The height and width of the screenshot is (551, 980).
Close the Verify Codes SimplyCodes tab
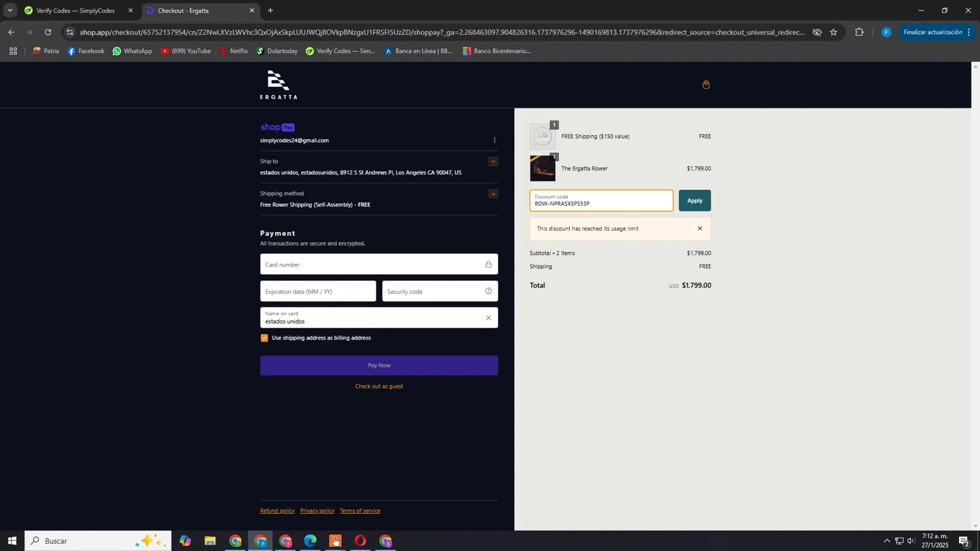131,10
